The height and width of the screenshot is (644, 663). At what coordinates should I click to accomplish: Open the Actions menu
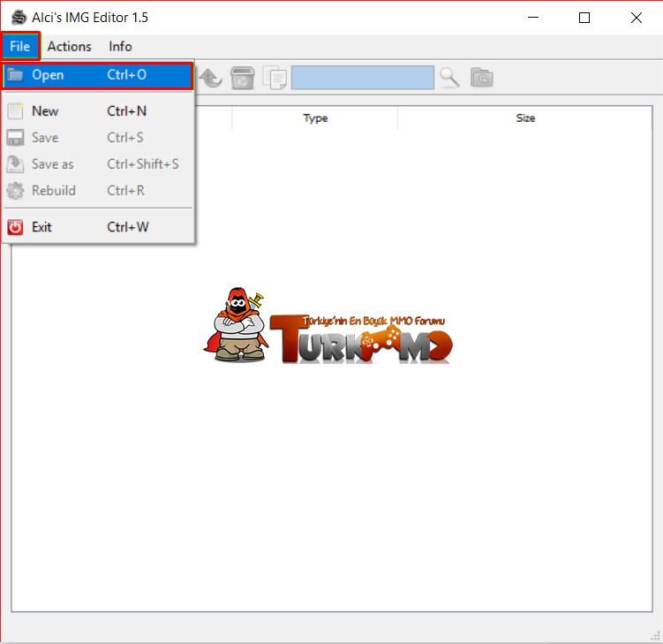(x=70, y=46)
